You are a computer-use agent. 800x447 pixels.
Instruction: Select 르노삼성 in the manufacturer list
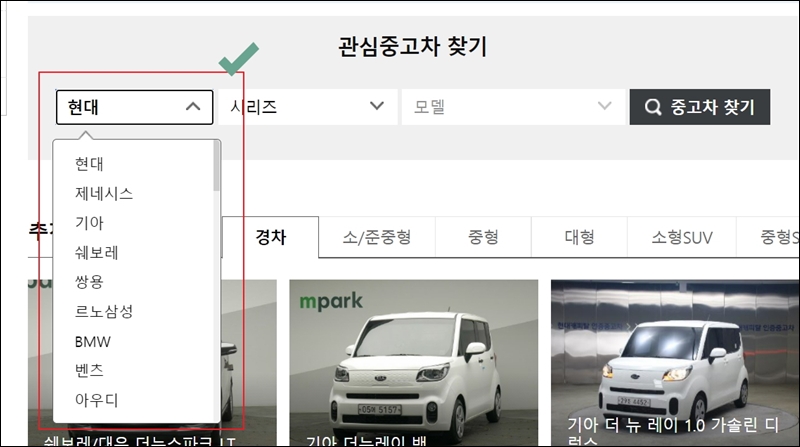[x=104, y=311]
